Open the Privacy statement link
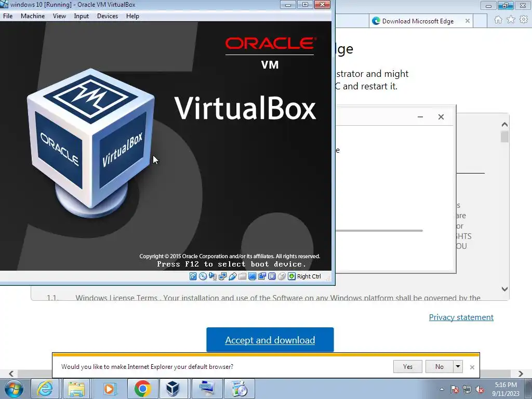The image size is (532, 399). 461,317
